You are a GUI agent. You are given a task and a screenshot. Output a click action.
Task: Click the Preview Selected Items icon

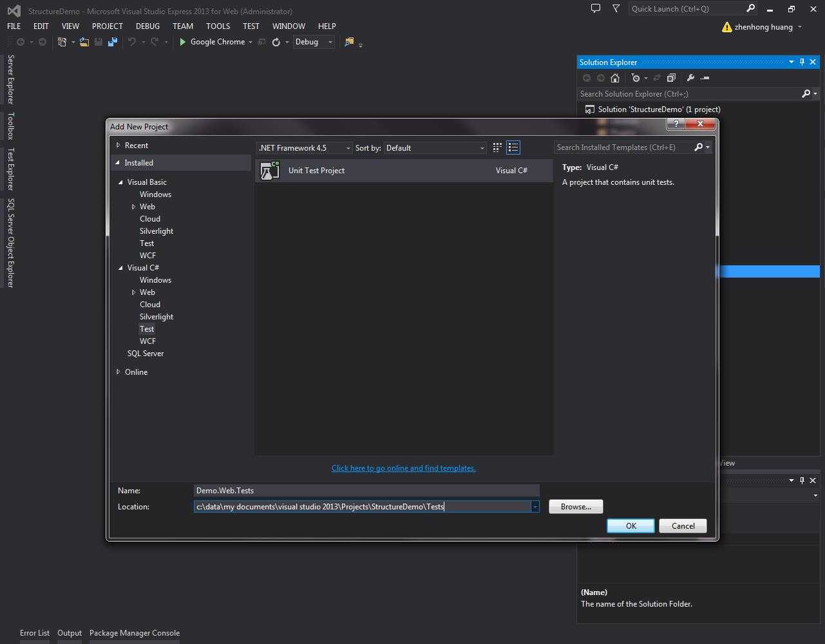pyautogui.click(x=705, y=78)
